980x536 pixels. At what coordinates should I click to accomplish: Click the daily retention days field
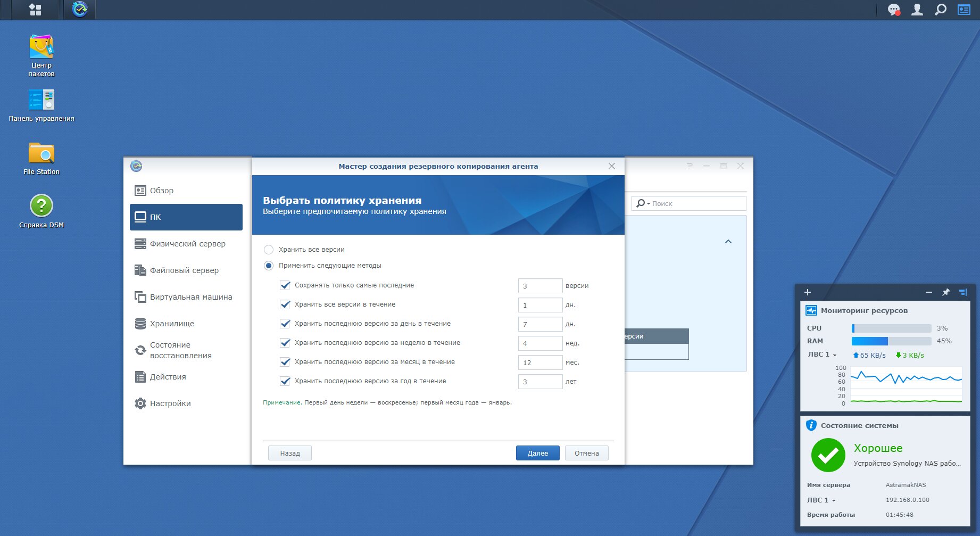(x=540, y=324)
